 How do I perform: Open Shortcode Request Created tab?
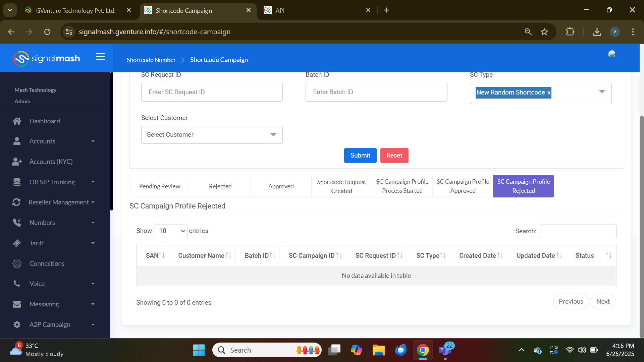[341, 186]
